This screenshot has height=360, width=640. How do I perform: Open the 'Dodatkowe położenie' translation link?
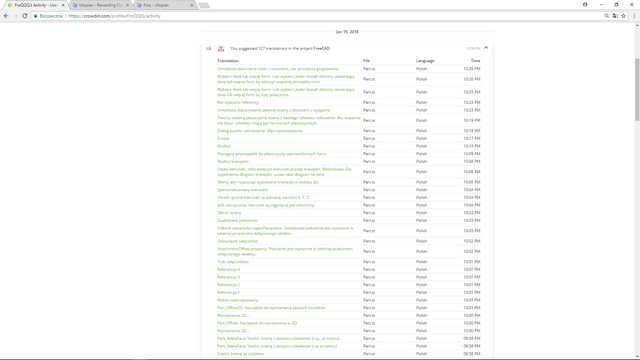237,220
